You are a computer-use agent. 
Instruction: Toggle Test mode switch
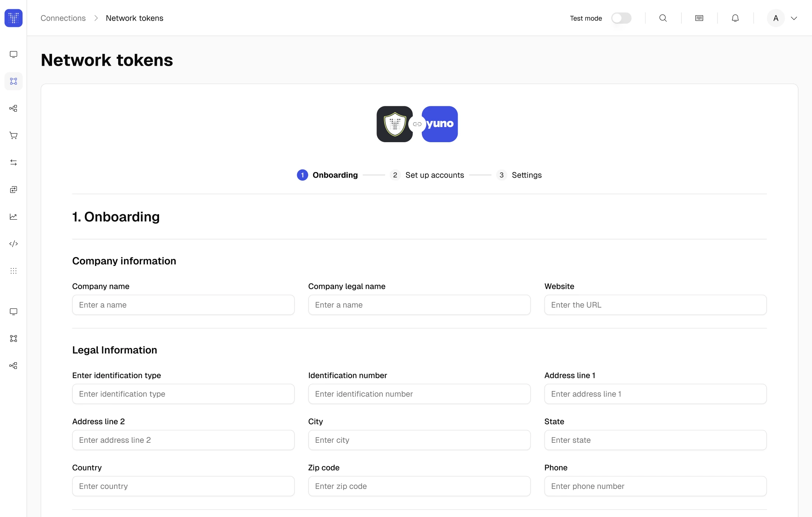[x=621, y=18]
